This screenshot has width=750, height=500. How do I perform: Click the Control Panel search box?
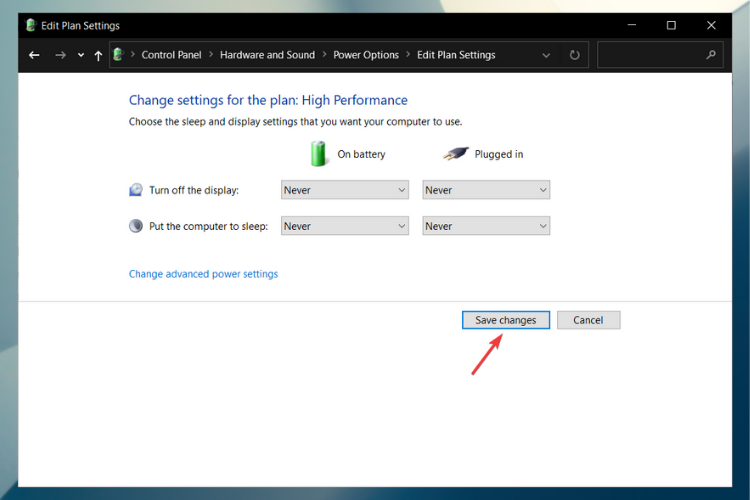pyautogui.click(x=660, y=55)
